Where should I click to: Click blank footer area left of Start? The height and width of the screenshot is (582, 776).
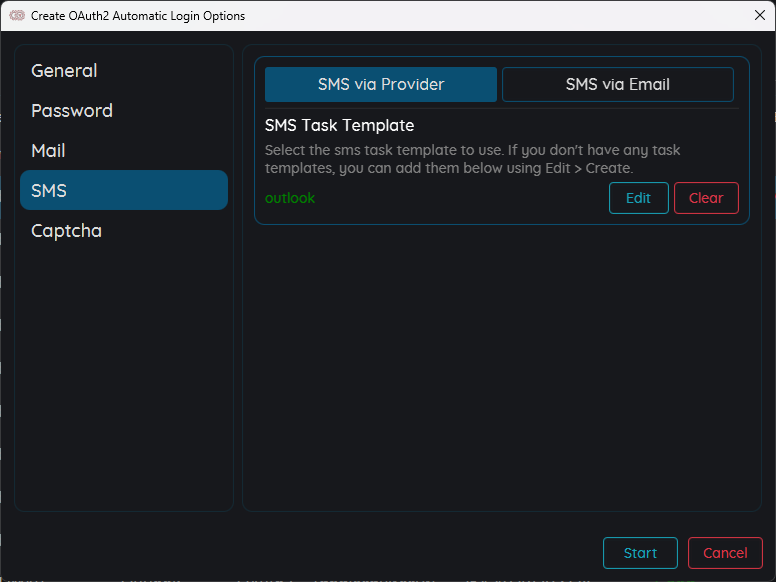300,553
